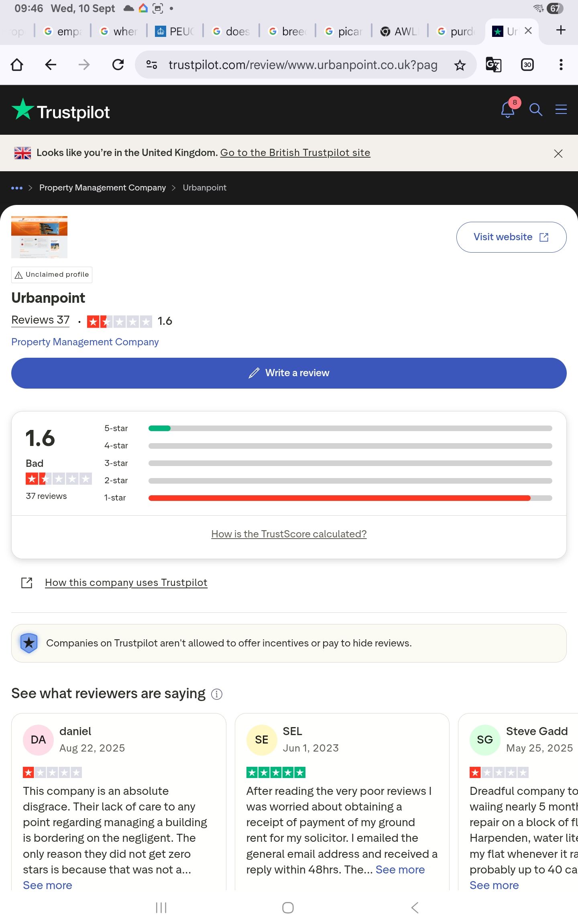Tap the browser home icon
Image resolution: width=578 pixels, height=924 pixels.
pyautogui.click(x=17, y=65)
